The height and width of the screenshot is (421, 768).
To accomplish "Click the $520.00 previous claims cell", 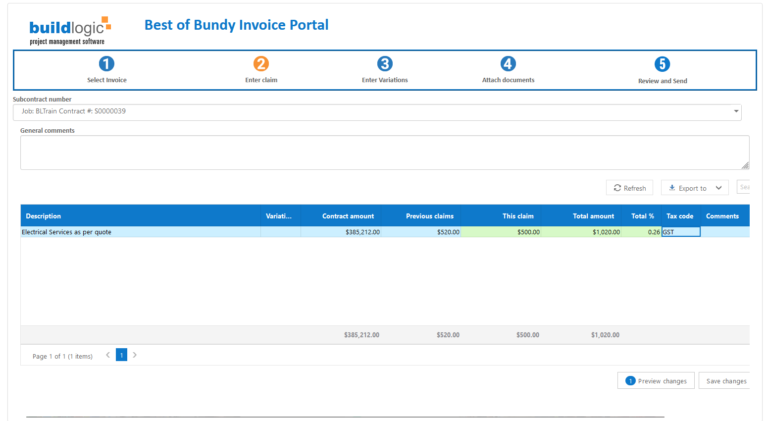I will [421, 232].
